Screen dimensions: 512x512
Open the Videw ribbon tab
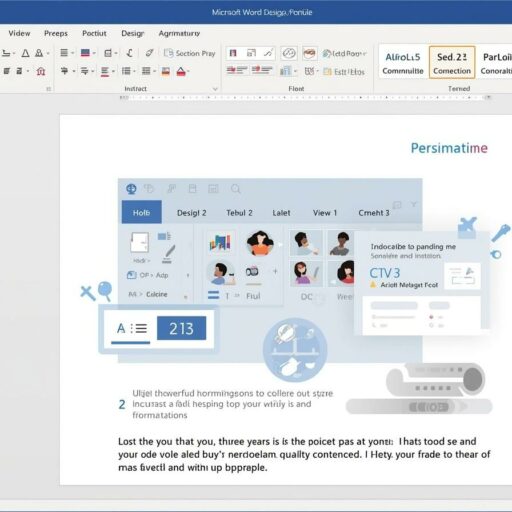pyautogui.click(x=19, y=33)
